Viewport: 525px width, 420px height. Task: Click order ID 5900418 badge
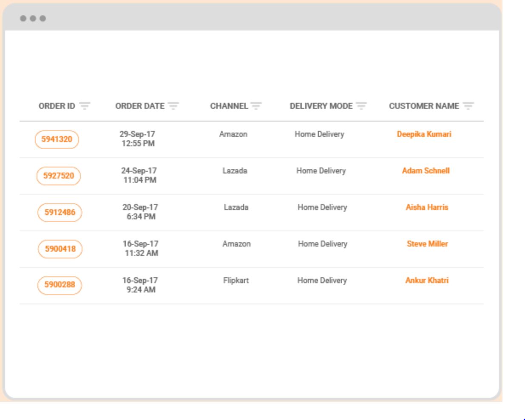coord(60,249)
